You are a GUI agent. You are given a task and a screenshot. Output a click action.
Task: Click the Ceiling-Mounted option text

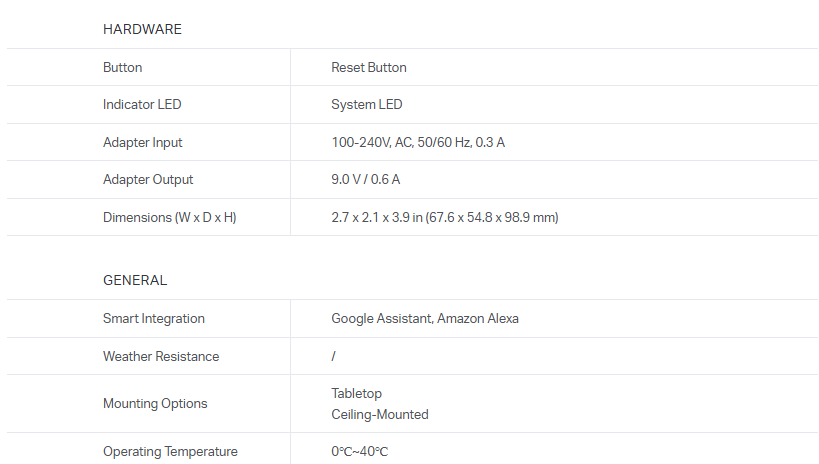(380, 415)
